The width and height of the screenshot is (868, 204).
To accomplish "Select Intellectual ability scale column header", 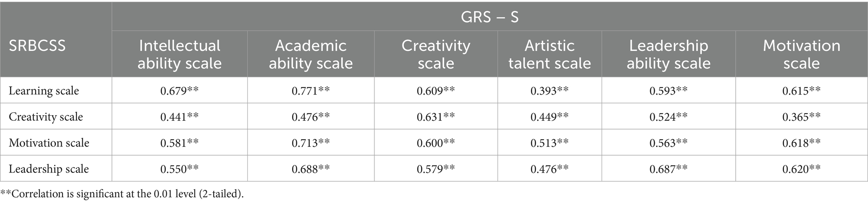I will [x=179, y=54].
